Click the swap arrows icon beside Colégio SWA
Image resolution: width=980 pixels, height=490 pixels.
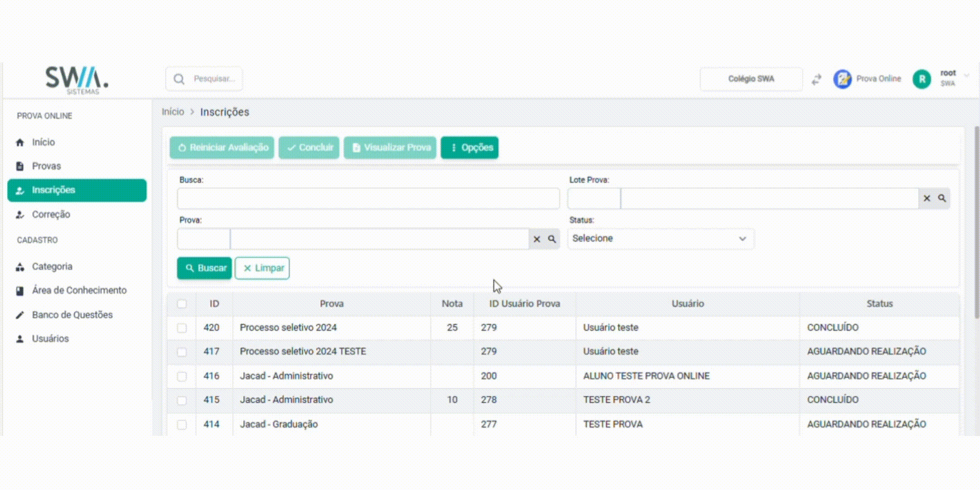click(x=817, y=79)
